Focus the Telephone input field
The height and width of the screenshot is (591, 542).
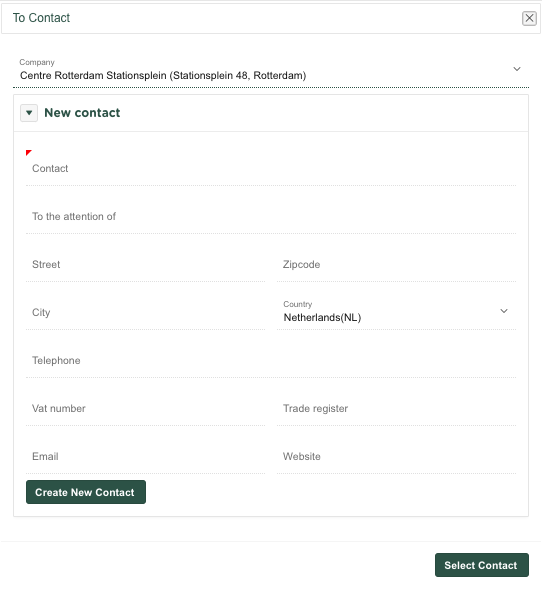271,361
